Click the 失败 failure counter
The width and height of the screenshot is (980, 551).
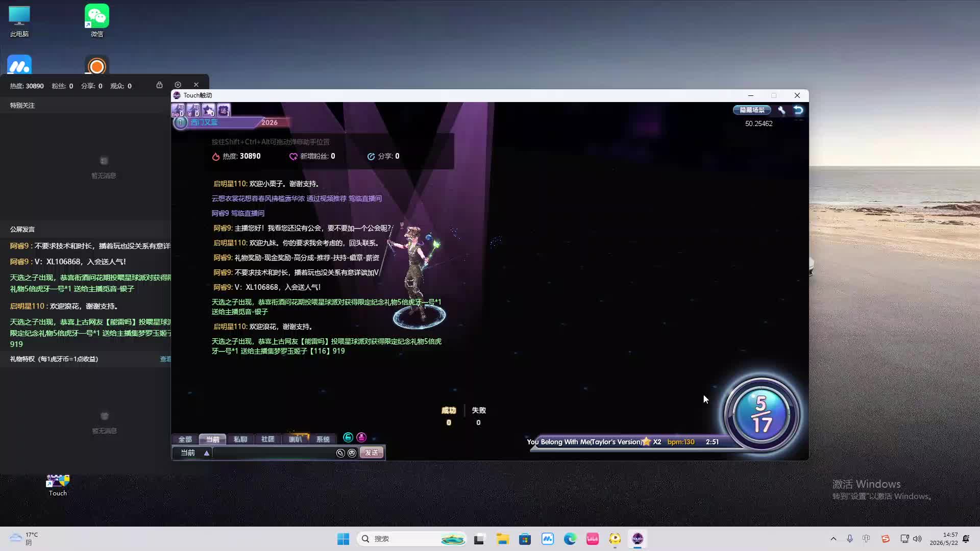click(x=478, y=416)
